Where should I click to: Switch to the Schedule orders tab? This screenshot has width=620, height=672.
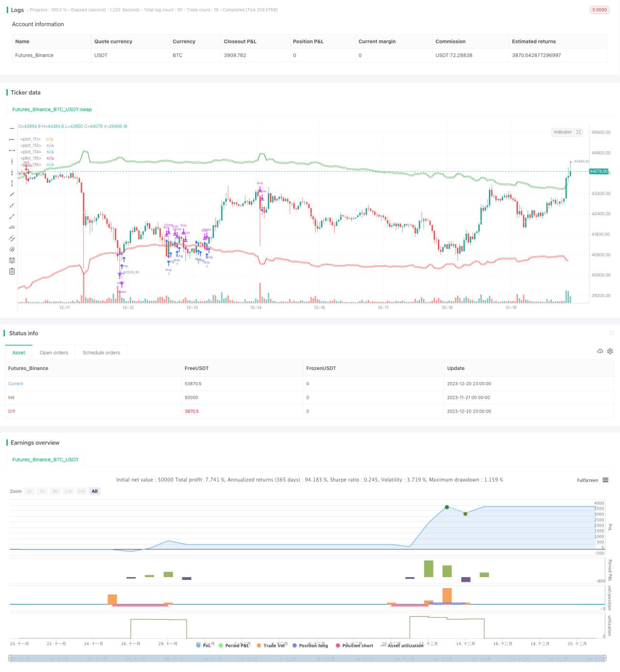[101, 352]
